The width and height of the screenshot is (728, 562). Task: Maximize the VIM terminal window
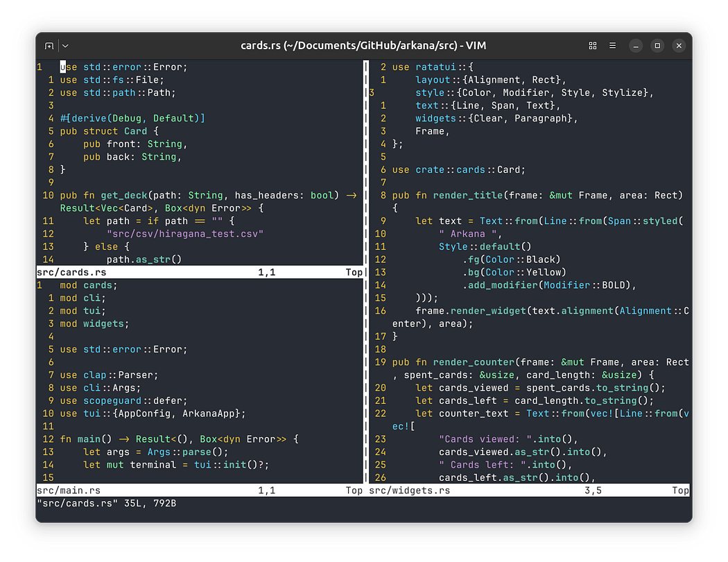click(657, 46)
